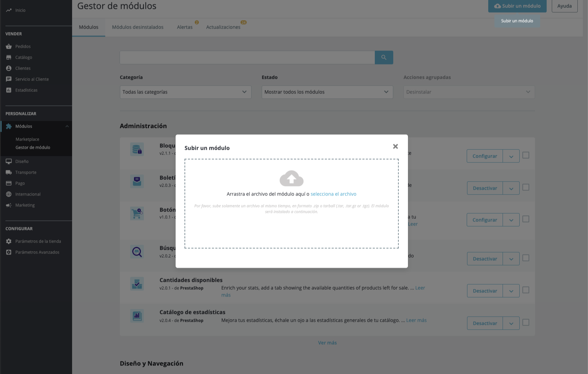Expand Mostrar todos los módulos dropdown
The height and width of the screenshot is (374, 588).
point(327,92)
